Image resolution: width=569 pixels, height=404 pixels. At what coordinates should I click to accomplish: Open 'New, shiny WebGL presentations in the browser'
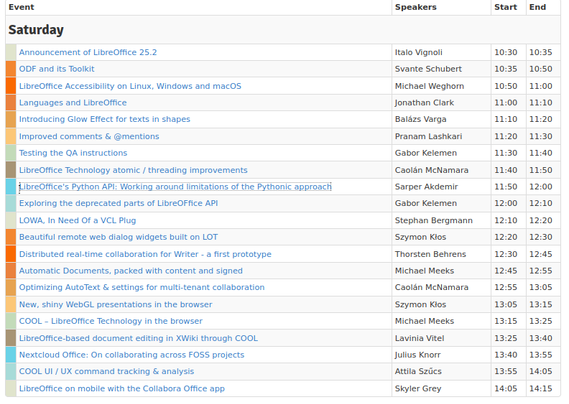115,305
